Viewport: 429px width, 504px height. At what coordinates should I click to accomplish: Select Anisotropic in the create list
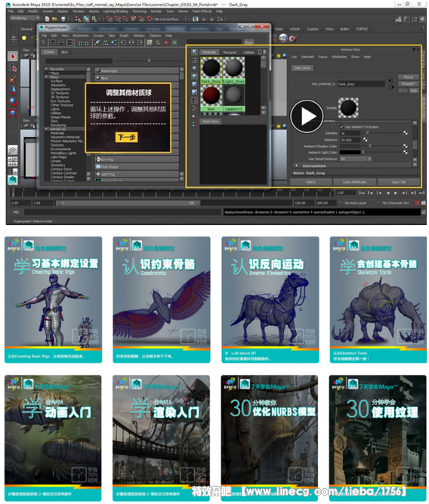click(137, 70)
